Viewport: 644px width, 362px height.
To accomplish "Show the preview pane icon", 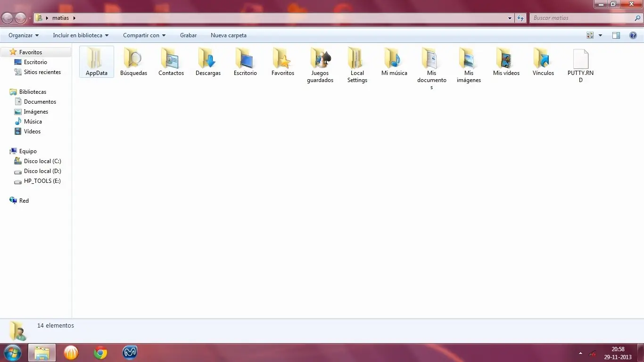I will point(616,35).
